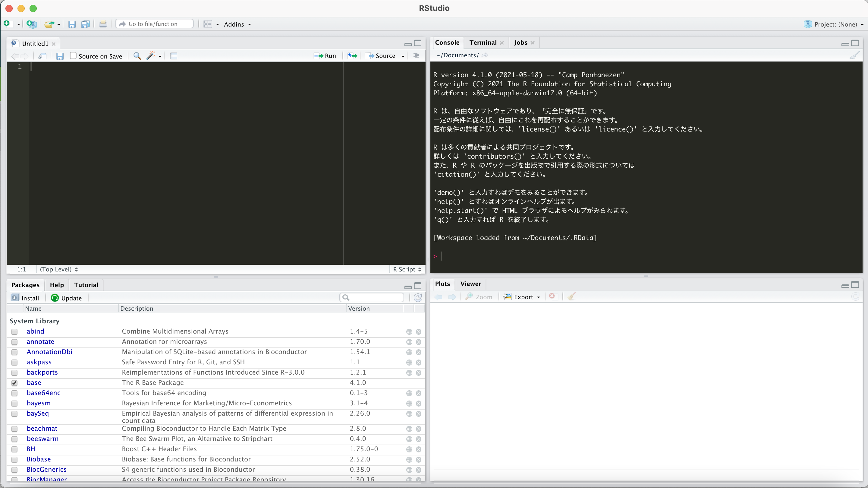Switch to the Terminal tab
868x488 pixels.
point(483,43)
